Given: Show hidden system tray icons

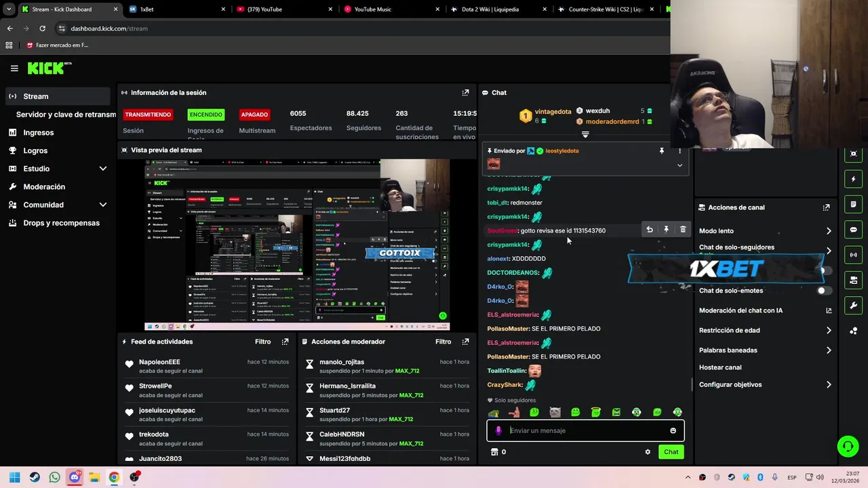Looking at the screenshot, I should 688,477.
